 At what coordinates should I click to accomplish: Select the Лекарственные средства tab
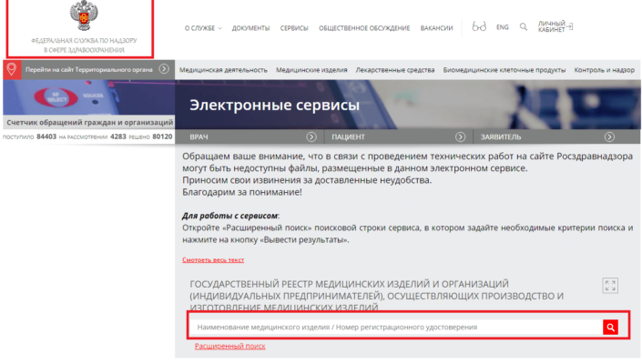(x=395, y=69)
